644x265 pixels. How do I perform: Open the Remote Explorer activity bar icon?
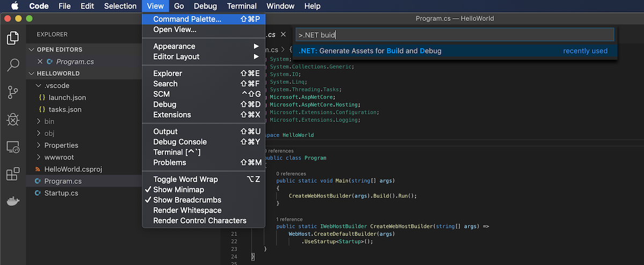(x=13, y=147)
